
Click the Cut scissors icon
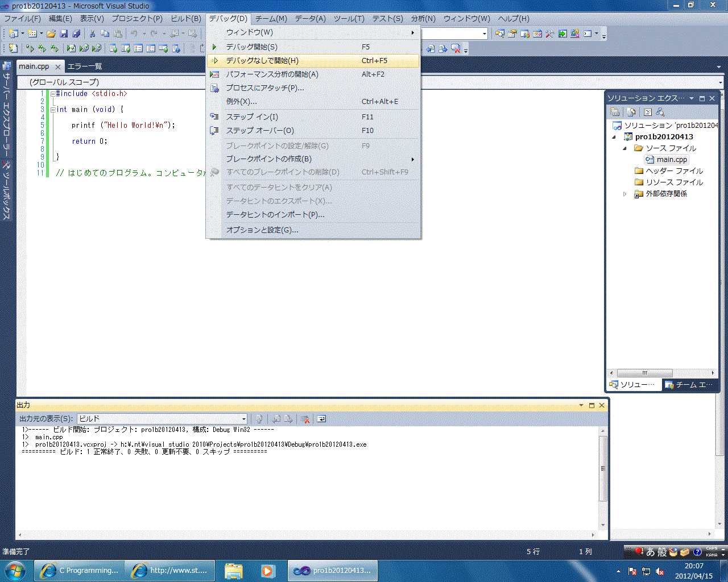pos(92,34)
